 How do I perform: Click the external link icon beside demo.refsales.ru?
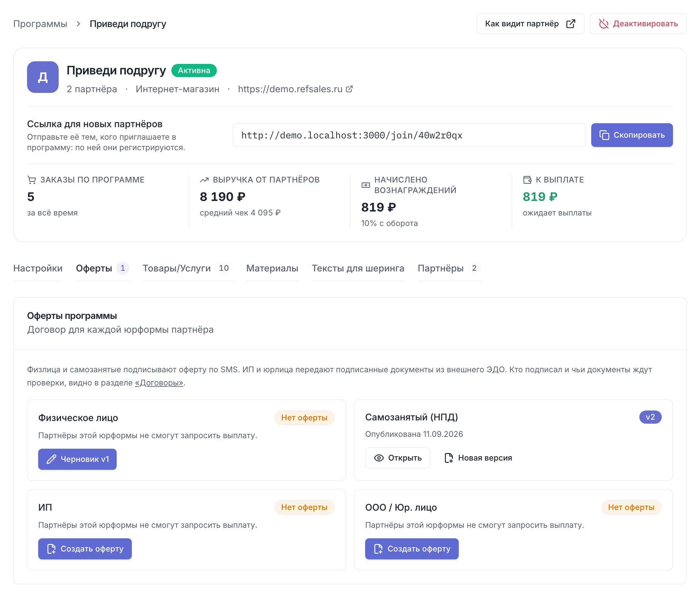tap(349, 89)
